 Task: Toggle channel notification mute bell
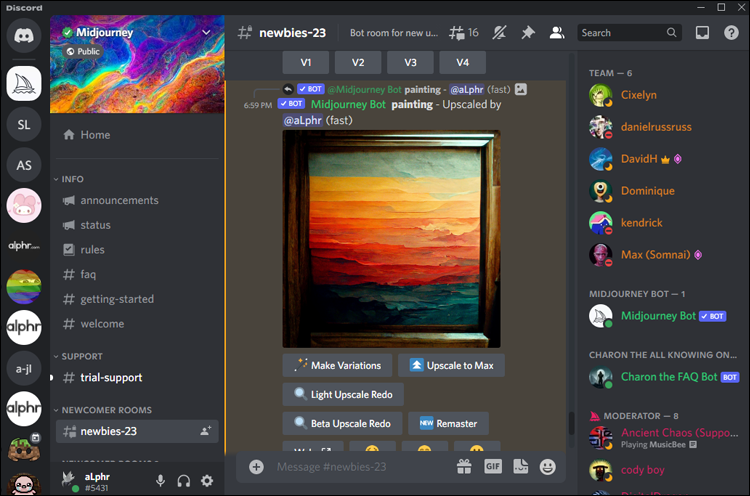click(x=499, y=33)
